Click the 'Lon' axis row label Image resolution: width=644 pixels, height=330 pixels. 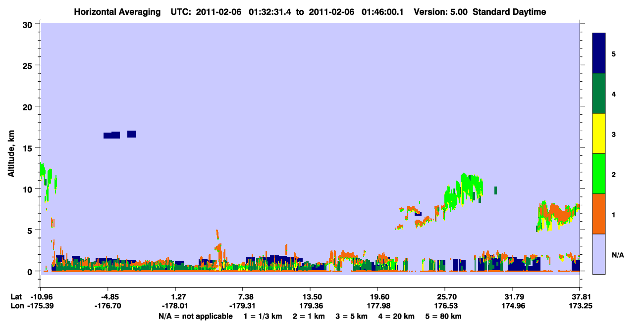coord(17,306)
